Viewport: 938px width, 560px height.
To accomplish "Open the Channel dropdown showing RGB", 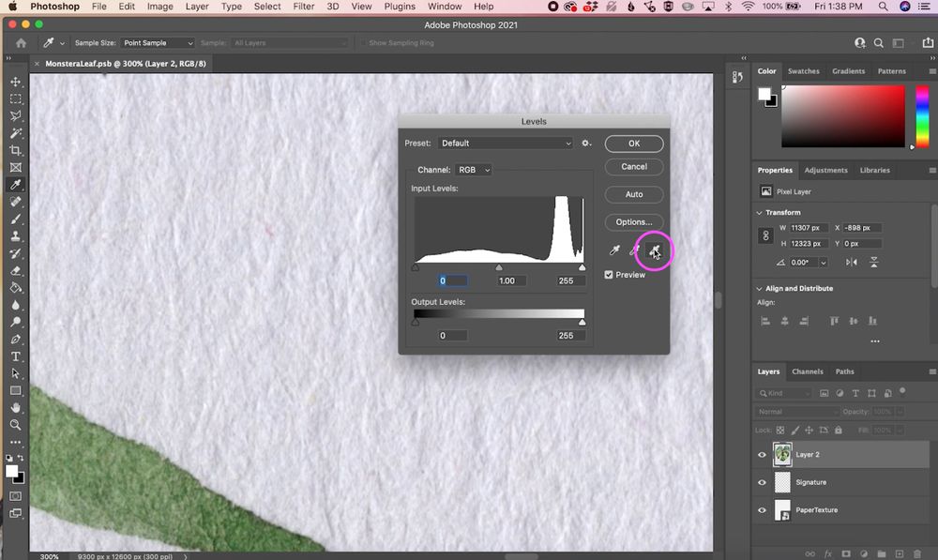I will tap(473, 169).
